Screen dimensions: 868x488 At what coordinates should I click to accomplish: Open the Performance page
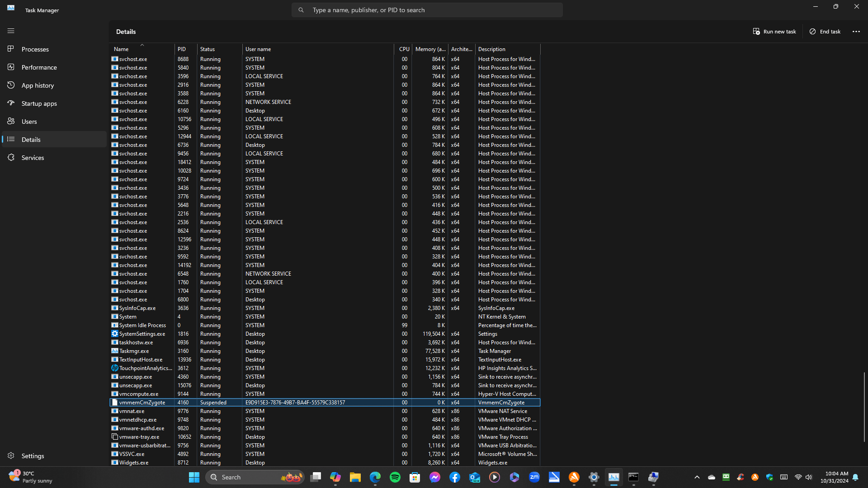[x=54, y=67]
